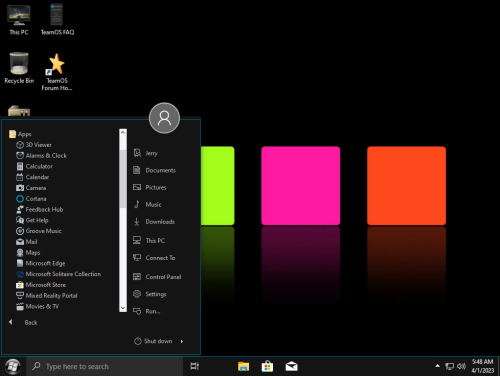Open Documents from start menu

point(154,170)
